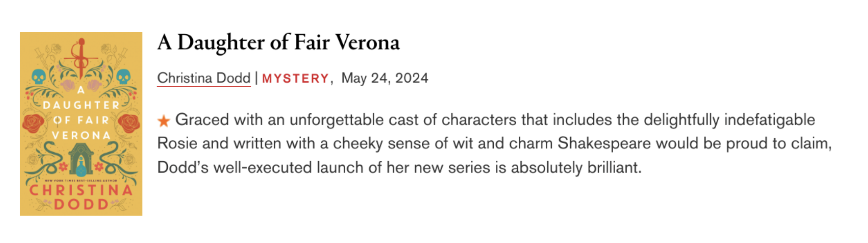Click the left red rose on cover

pos(33,123)
